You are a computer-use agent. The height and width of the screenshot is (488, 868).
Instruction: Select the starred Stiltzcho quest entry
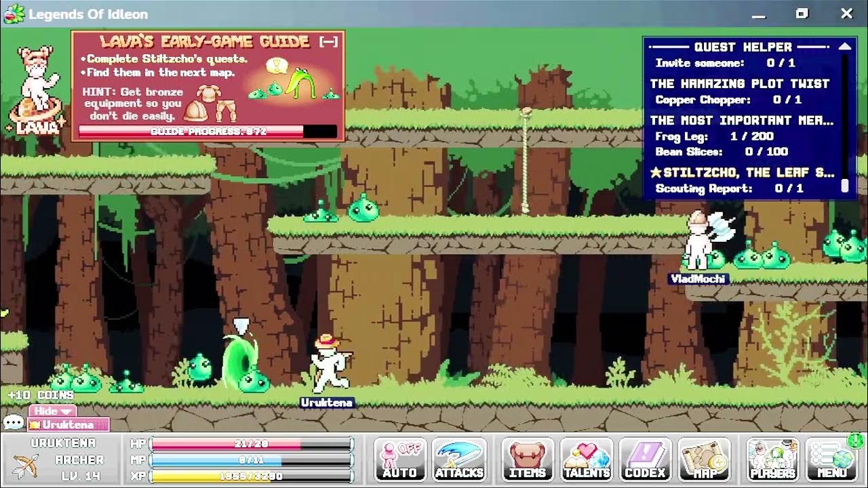point(743,173)
